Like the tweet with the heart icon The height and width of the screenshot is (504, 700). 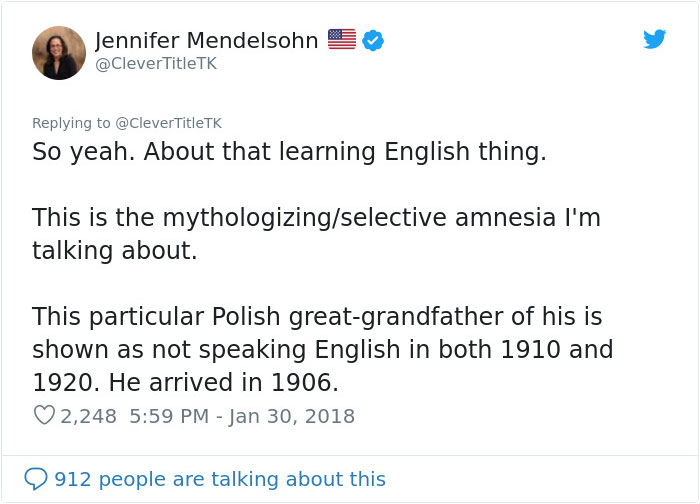(x=44, y=415)
